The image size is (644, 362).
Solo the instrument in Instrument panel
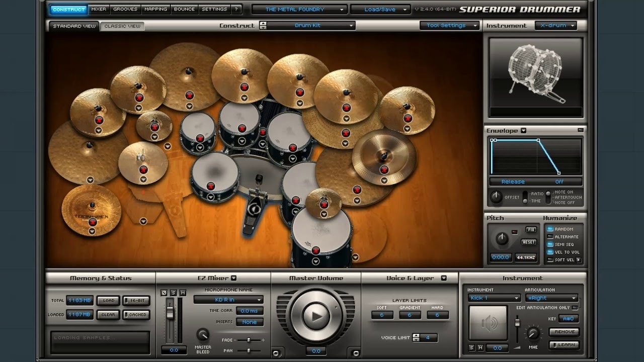[x=471, y=348]
